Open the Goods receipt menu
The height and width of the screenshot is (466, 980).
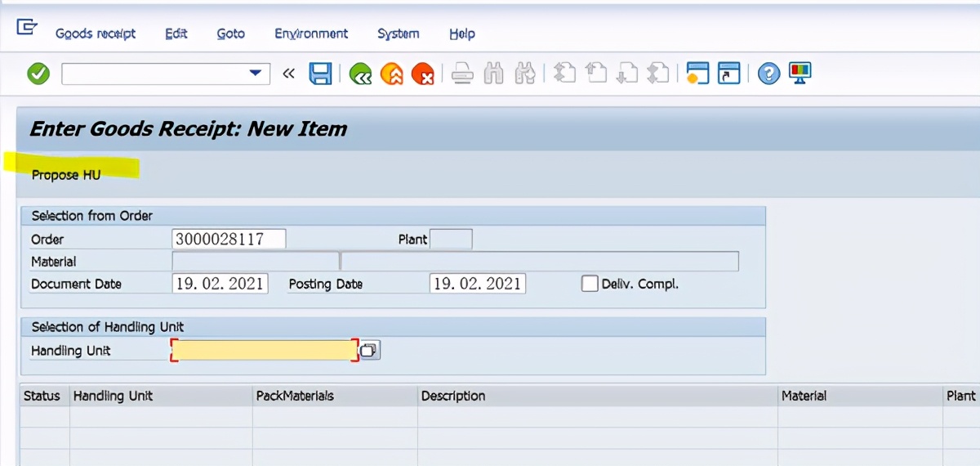click(96, 34)
